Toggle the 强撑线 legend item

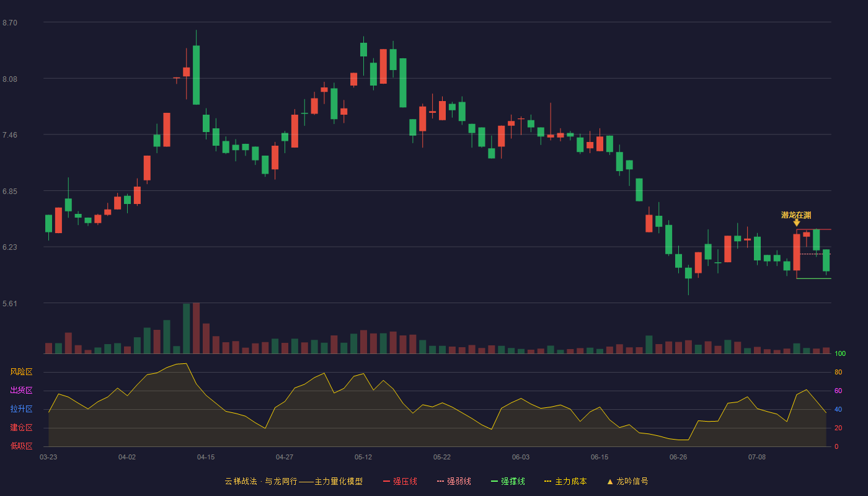pos(508,481)
